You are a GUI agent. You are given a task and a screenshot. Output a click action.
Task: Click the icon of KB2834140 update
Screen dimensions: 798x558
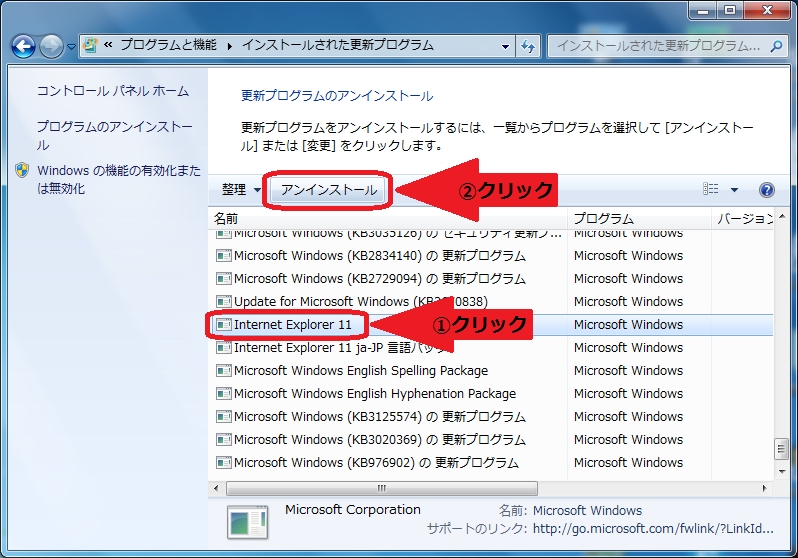[x=224, y=256]
